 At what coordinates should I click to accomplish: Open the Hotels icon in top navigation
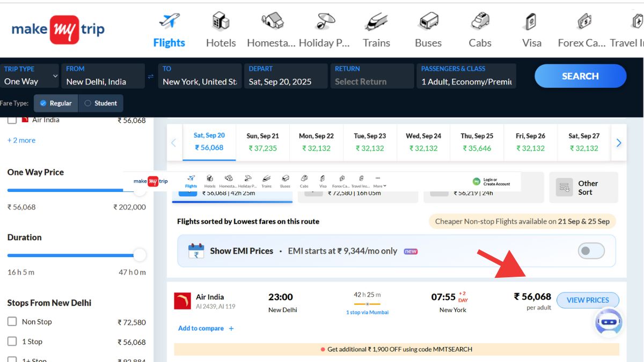(x=221, y=23)
